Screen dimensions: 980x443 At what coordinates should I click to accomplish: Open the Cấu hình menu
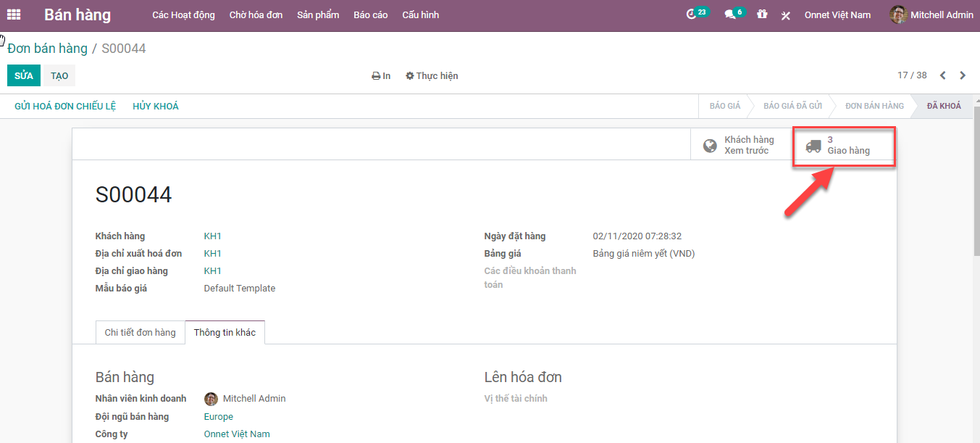(420, 15)
